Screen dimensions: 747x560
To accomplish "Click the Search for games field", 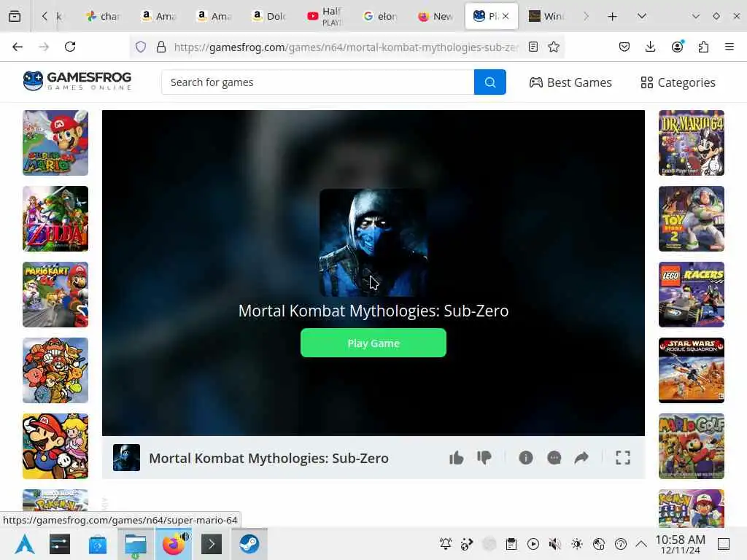I will click(x=318, y=82).
